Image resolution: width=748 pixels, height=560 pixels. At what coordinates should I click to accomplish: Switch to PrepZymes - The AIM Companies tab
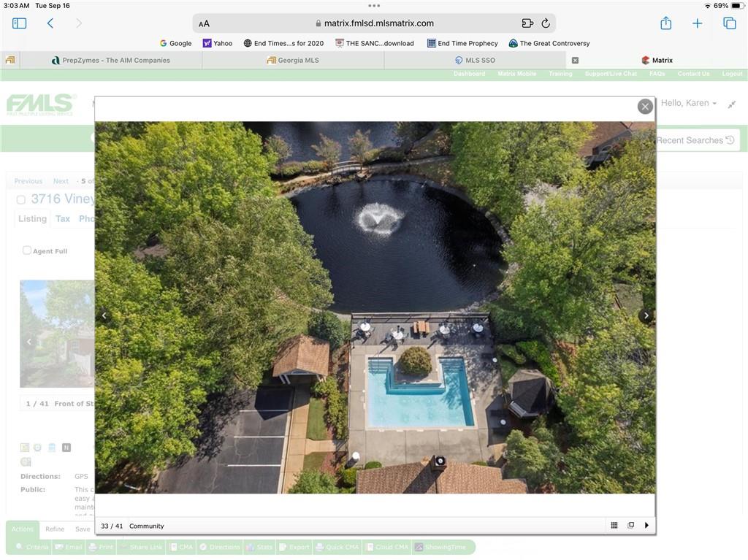click(x=111, y=61)
